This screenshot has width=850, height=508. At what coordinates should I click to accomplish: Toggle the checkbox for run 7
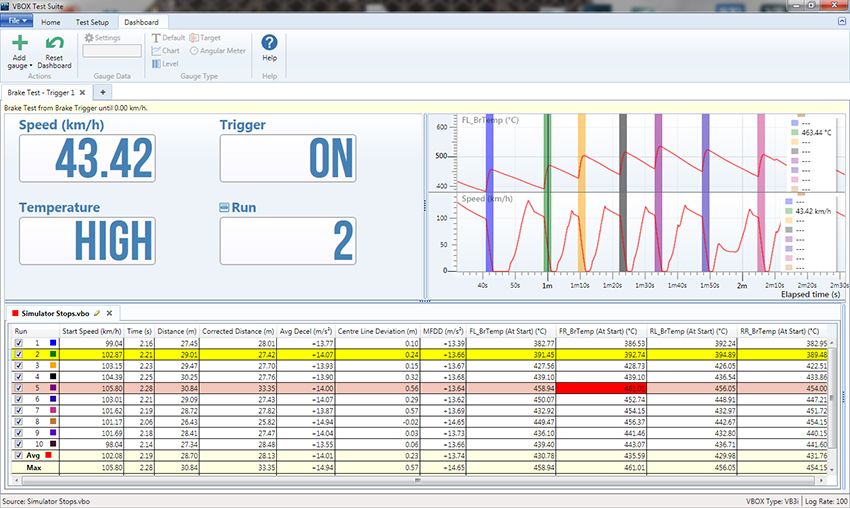(x=19, y=410)
